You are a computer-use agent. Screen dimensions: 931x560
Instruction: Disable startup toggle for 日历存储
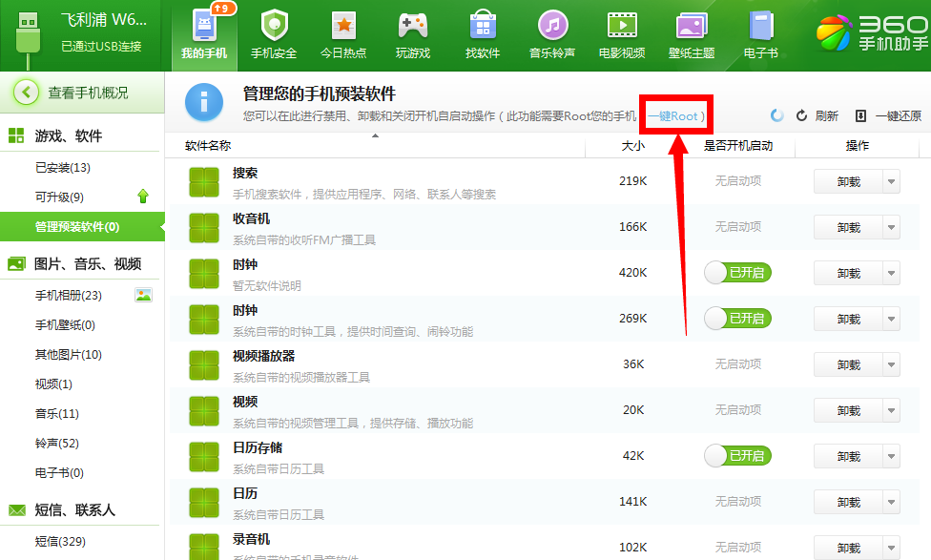(x=737, y=456)
